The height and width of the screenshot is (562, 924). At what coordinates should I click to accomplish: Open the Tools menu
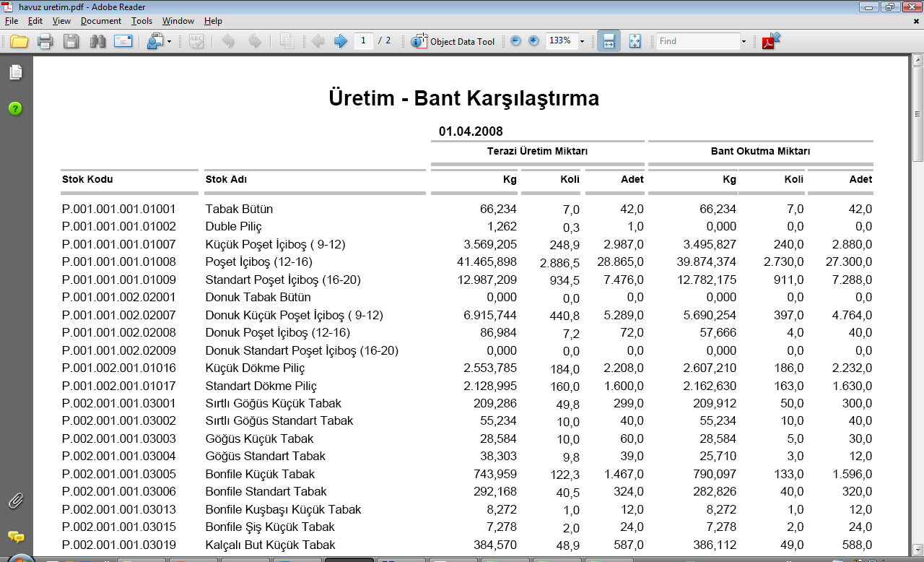point(141,21)
